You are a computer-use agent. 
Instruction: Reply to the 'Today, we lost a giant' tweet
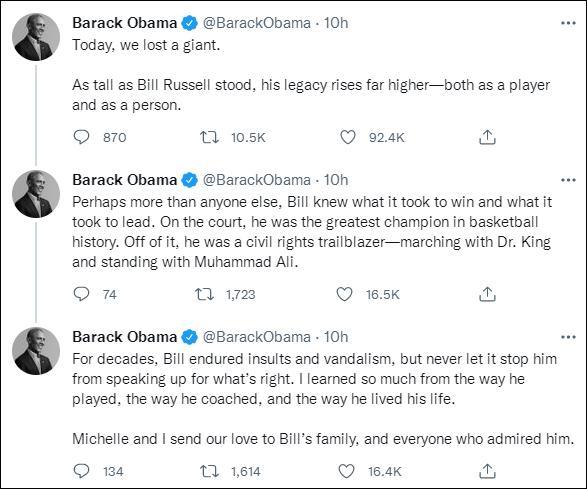pyautogui.click(x=81, y=137)
